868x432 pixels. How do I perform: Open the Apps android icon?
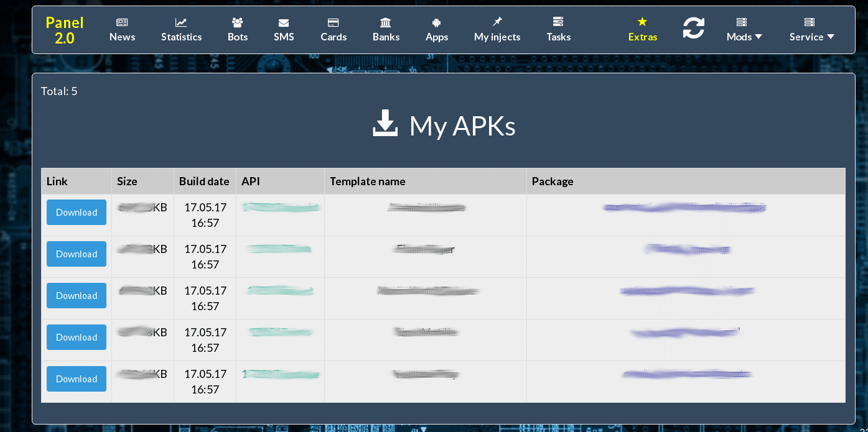point(436,23)
